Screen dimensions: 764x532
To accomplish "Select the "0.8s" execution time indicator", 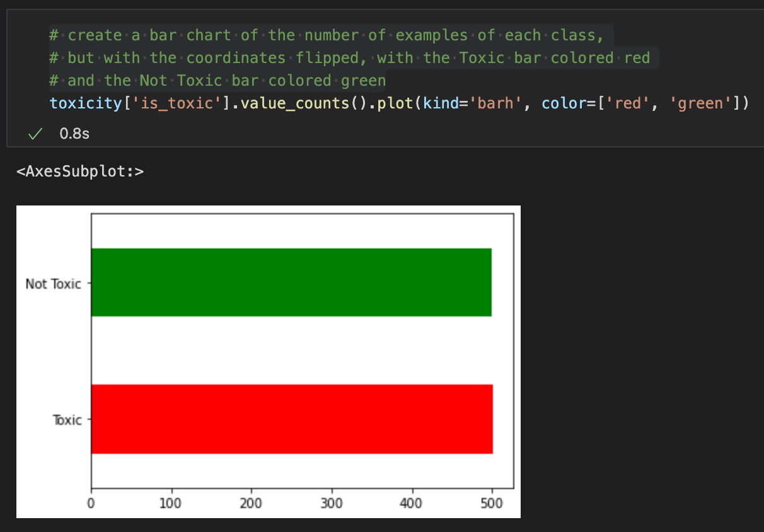I will coord(74,134).
